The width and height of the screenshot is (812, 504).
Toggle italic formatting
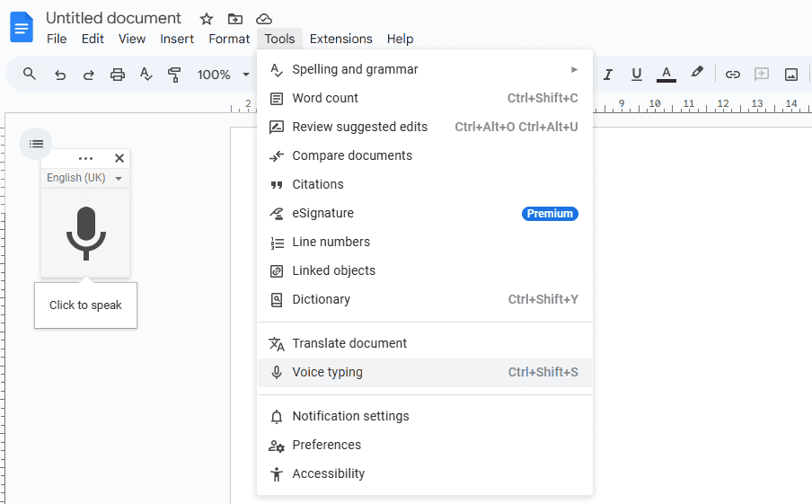click(608, 75)
